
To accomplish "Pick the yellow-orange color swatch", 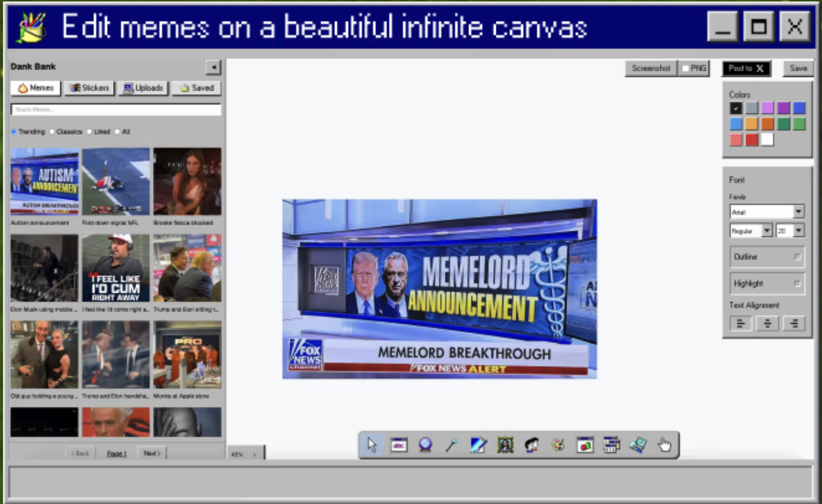I will (751, 124).
